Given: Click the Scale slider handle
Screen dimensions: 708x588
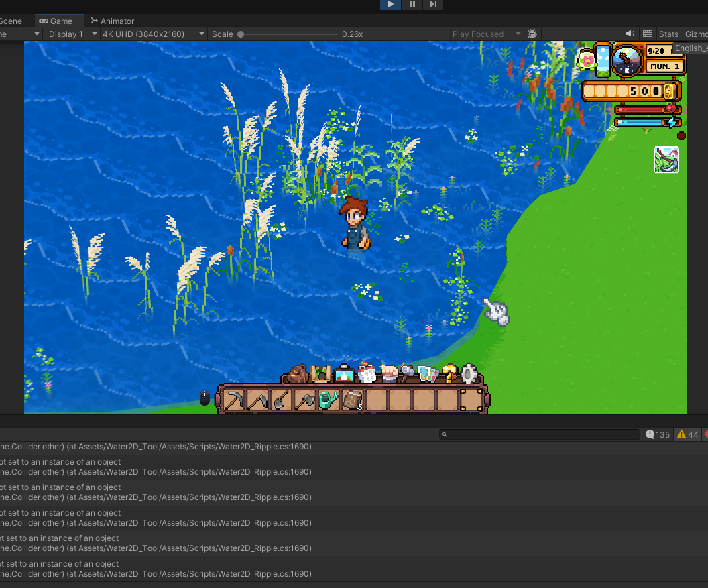Looking at the screenshot, I should pyautogui.click(x=241, y=34).
